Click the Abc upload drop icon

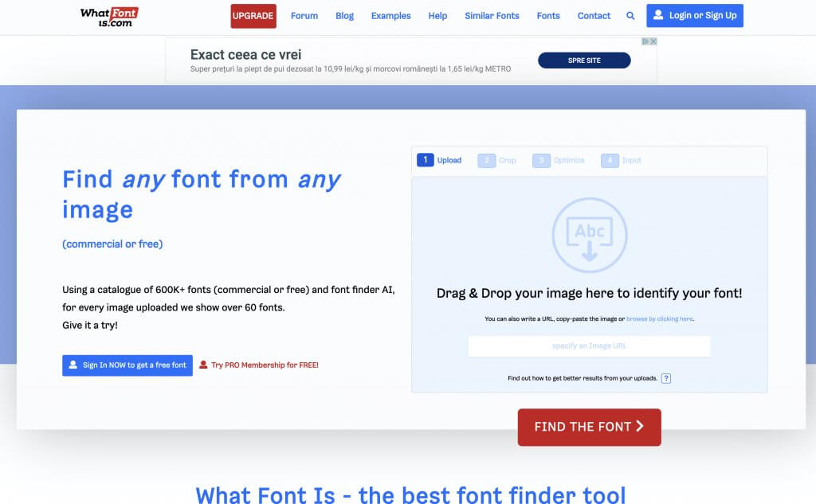590,235
